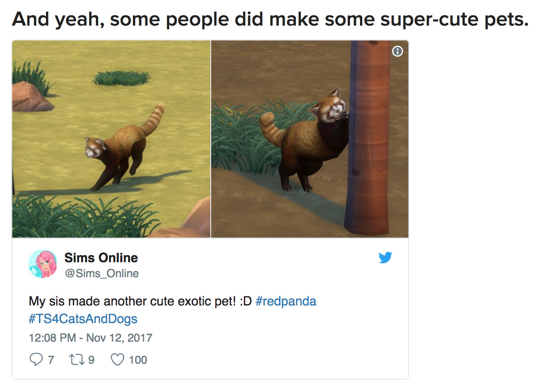Click the blue Twitter bird logo

click(385, 258)
